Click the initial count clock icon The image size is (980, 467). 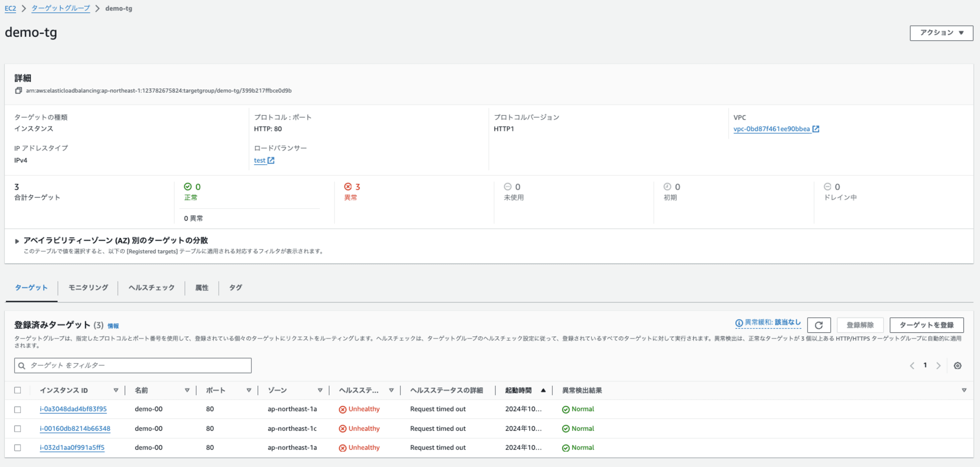[x=667, y=187]
